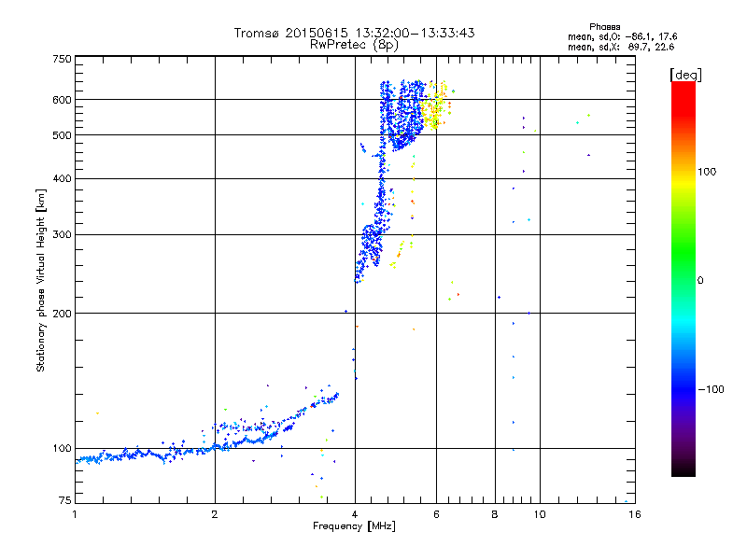Click the 'Phases' header text
747x560 pixels.
click(x=604, y=27)
